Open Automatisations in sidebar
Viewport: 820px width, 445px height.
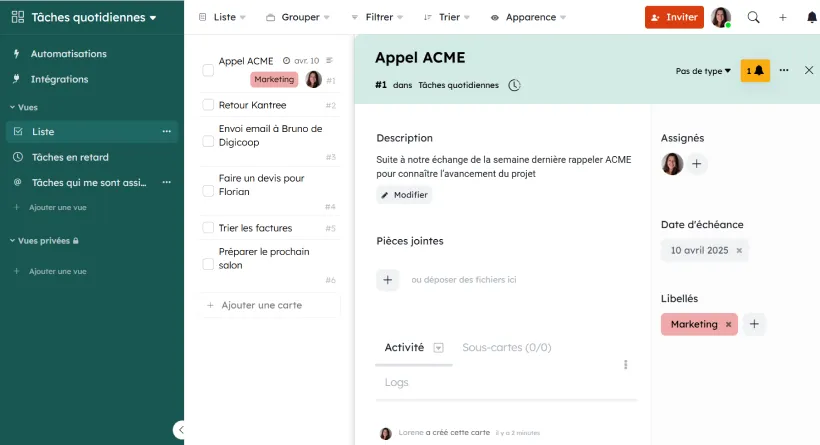69,53
